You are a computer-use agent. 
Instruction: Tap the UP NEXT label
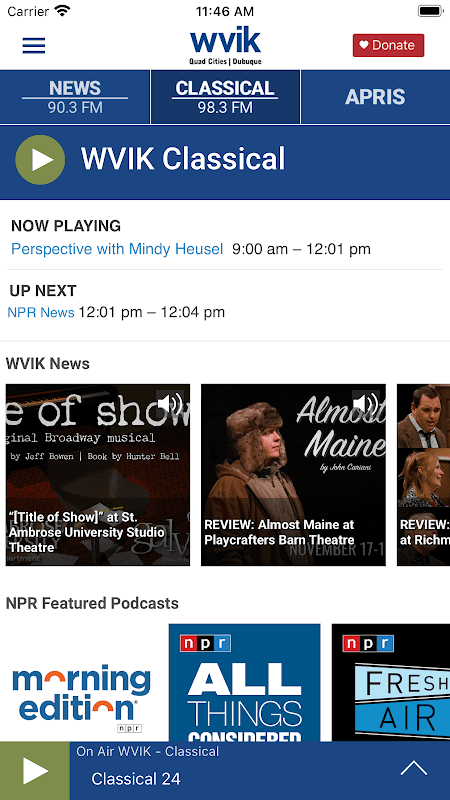(43, 291)
